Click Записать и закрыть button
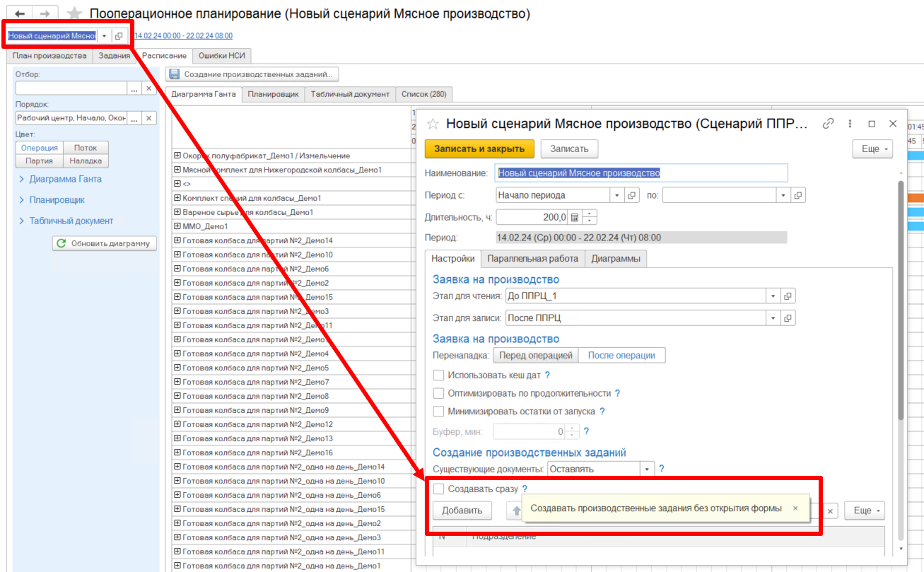The height and width of the screenshot is (572, 924). click(x=479, y=148)
